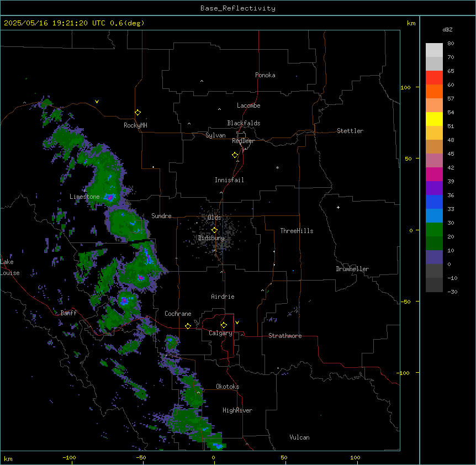Click the yellow diamond marker south of RedDeer
Image resolution: width=476 pixels, height=465 pixels.
coord(235,155)
